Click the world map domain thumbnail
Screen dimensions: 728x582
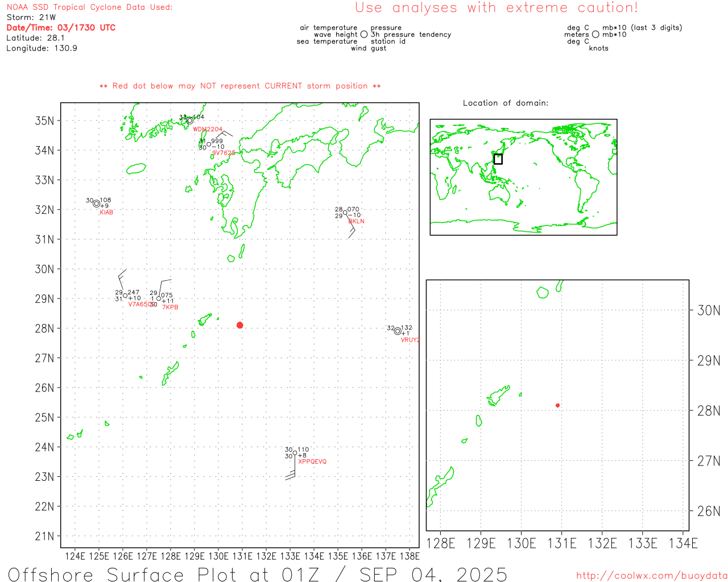pos(523,177)
